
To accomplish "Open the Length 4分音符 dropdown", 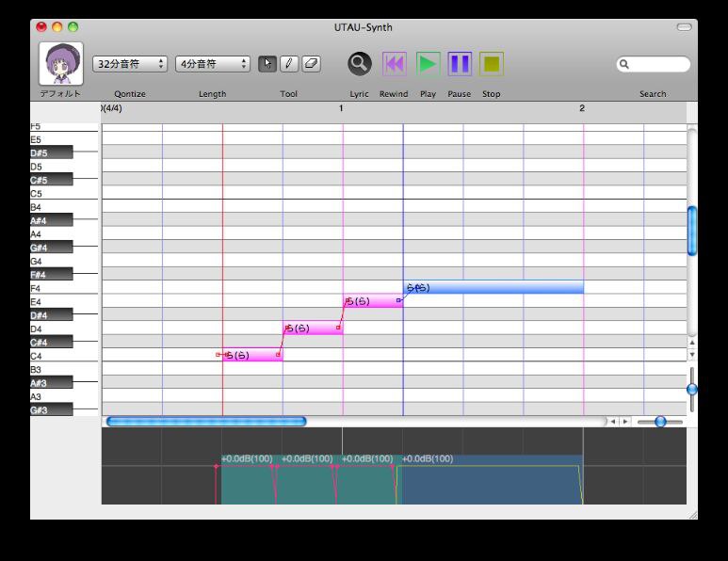I will point(213,64).
